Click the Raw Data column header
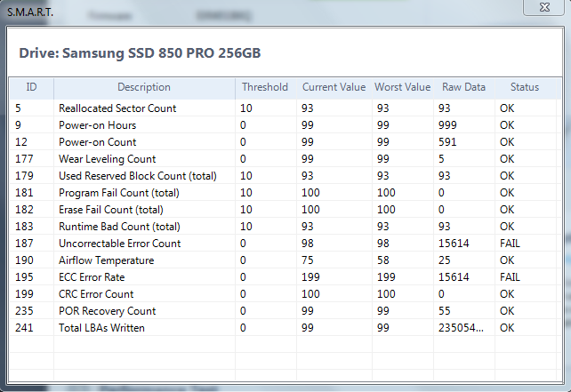Viewport: 571px width, 392px height. (464, 87)
